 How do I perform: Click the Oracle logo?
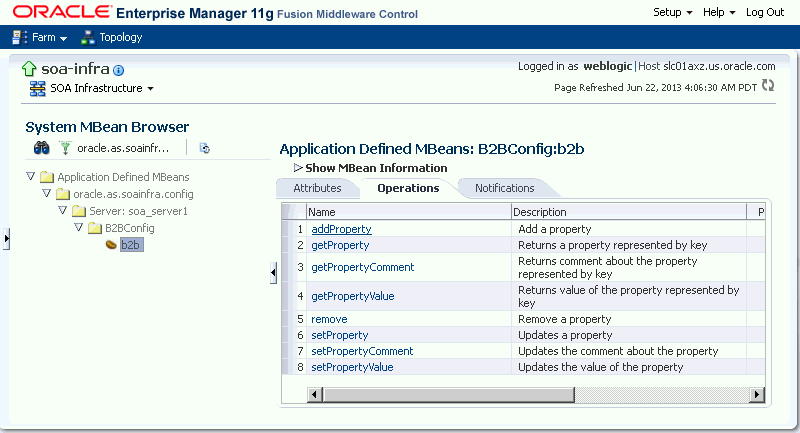(62, 12)
